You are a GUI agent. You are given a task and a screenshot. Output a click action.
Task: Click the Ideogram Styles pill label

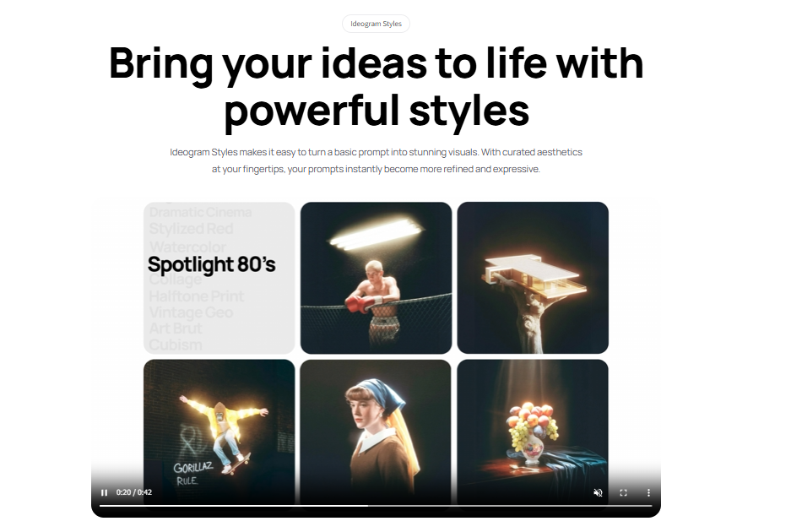[x=376, y=24]
